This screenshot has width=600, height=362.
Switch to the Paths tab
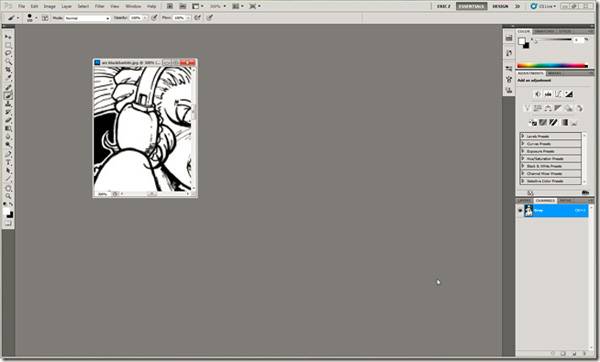[x=566, y=201]
